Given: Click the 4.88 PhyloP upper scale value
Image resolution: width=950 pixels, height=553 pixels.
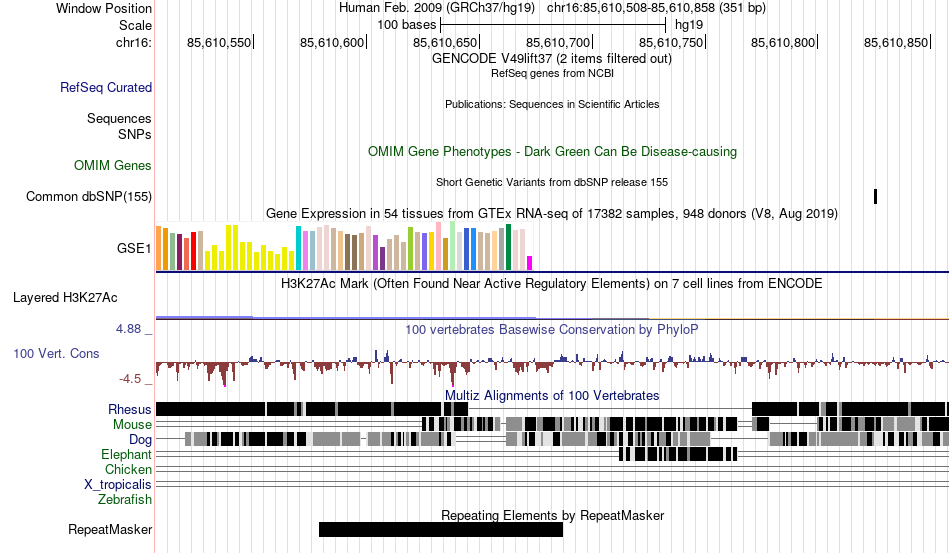Looking at the screenshot, I should pos(128,329).
